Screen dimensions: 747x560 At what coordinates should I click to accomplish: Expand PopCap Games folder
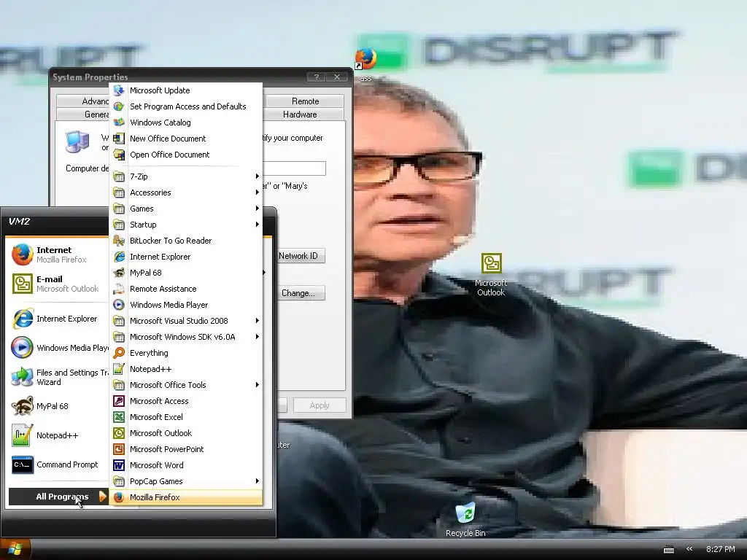[x=186, y=481]
